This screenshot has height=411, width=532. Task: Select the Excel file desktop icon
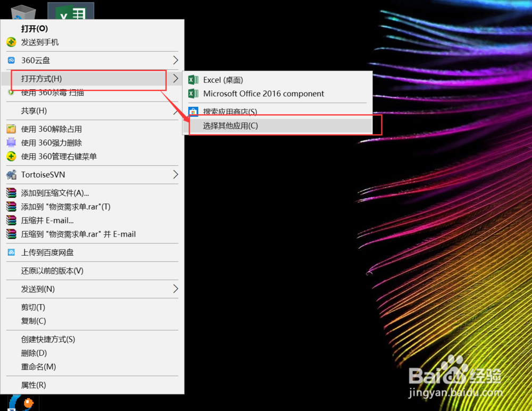pyautogui.click(x=71, y=11)
